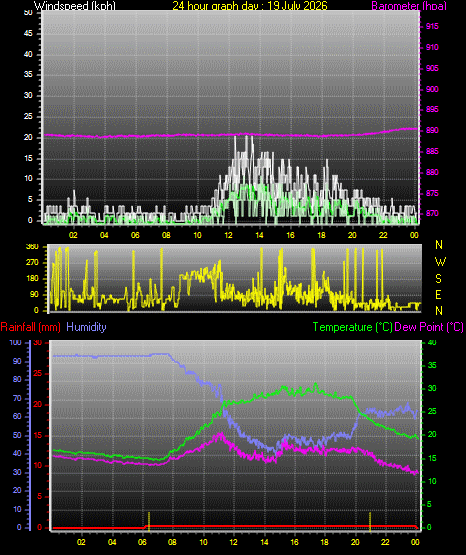
Task: Click the Humidity legend label
Action: point(86,327)
